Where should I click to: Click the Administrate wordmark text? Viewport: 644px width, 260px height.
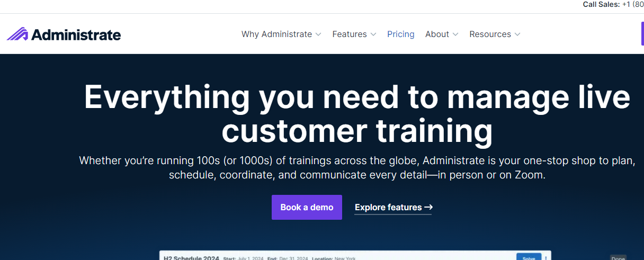click(76, 35)
